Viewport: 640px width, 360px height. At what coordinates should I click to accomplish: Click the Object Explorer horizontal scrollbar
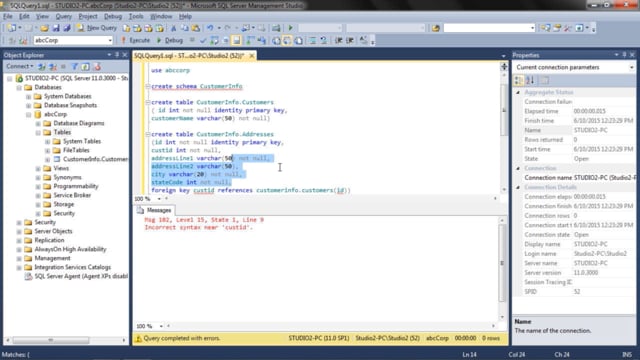pos(51,340)
